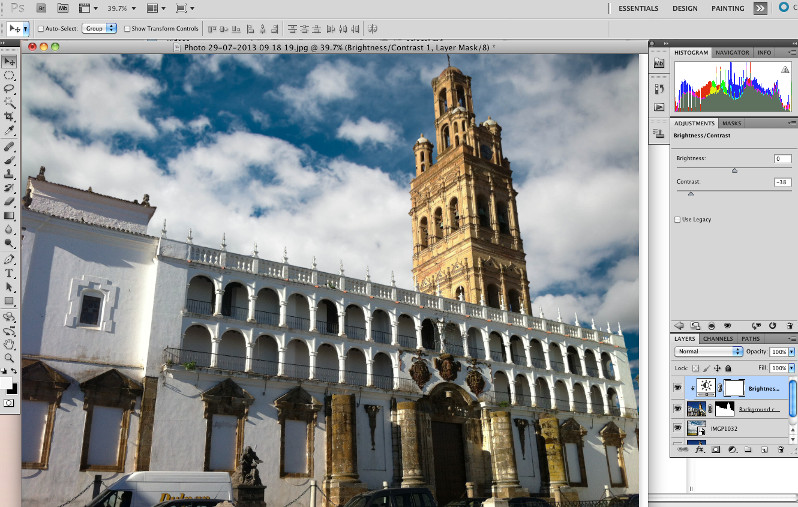Select the Crop tool
The height and width of the screenshot is (507, 798).
point(9,116)
